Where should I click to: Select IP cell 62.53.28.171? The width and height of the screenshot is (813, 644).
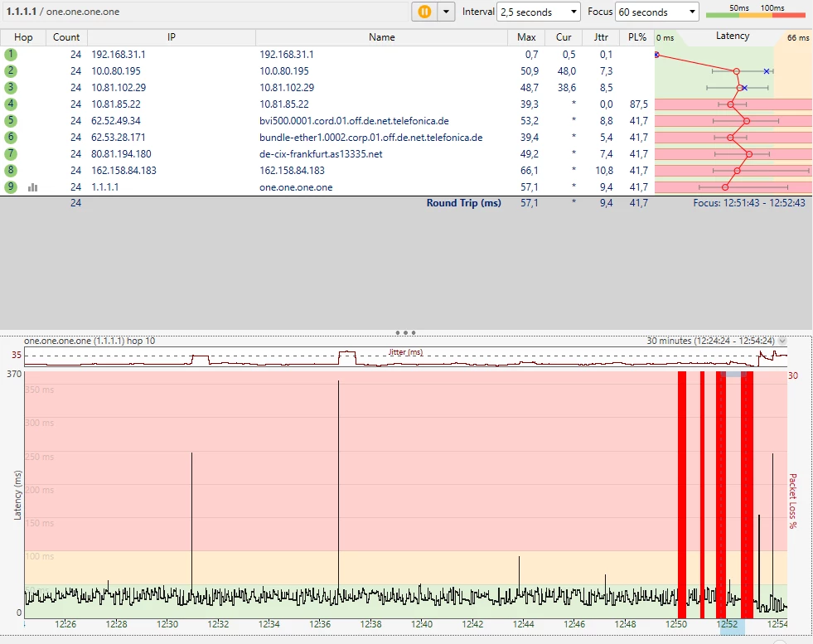119,138
